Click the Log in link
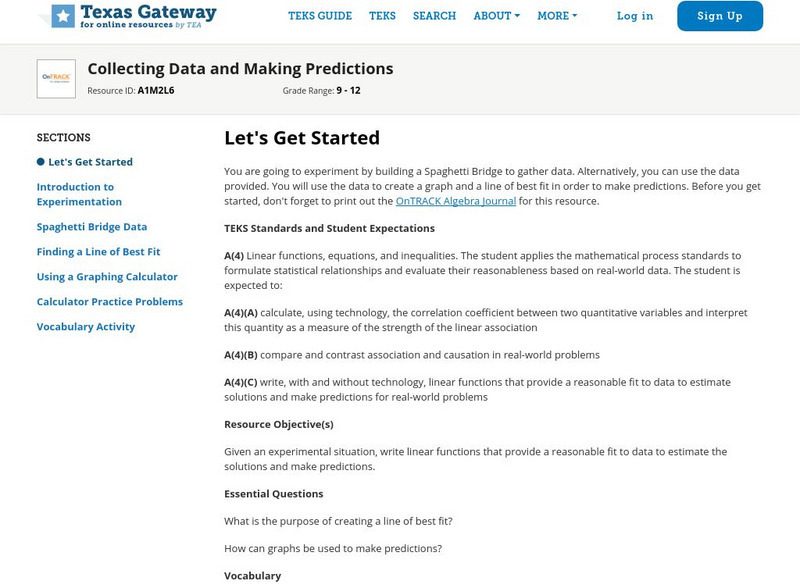The image size is (800, 588). (x=635, y=16)
